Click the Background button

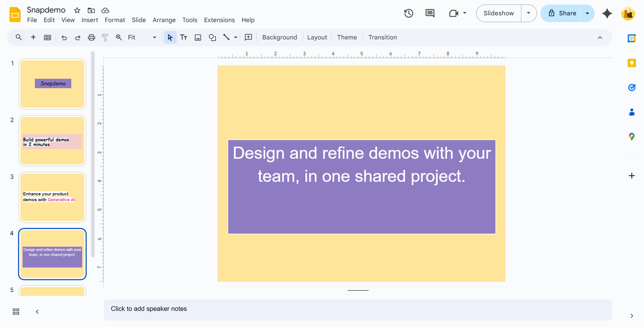(x=279, y=37)
